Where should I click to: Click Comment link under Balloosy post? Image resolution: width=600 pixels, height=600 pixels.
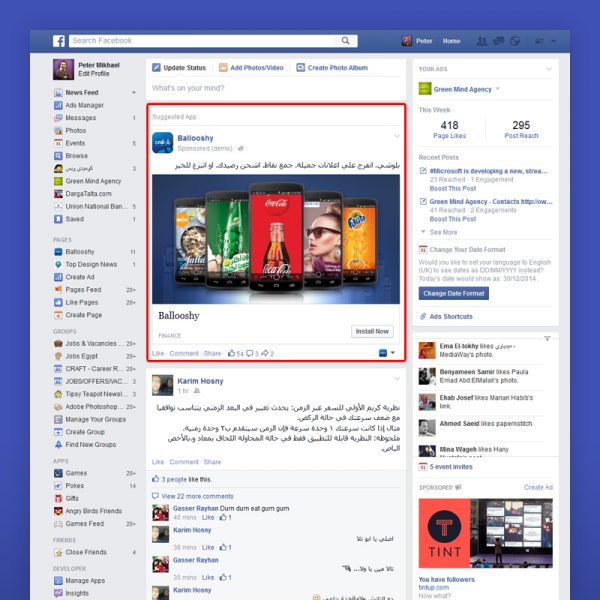(184, 354)
